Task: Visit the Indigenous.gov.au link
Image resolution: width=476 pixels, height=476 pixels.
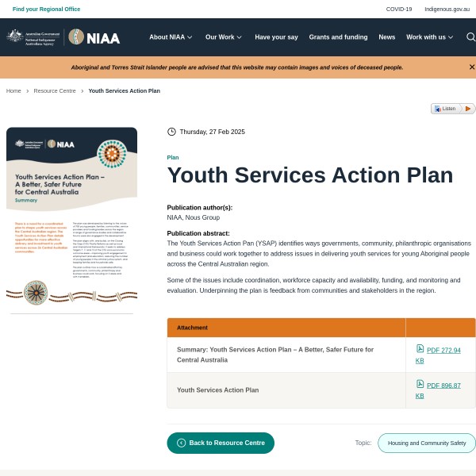Action: click(447, 9)
